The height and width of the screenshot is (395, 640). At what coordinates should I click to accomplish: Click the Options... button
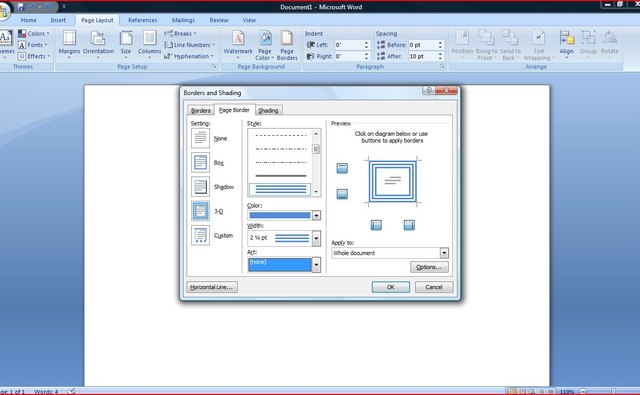[x=429, y=267]
